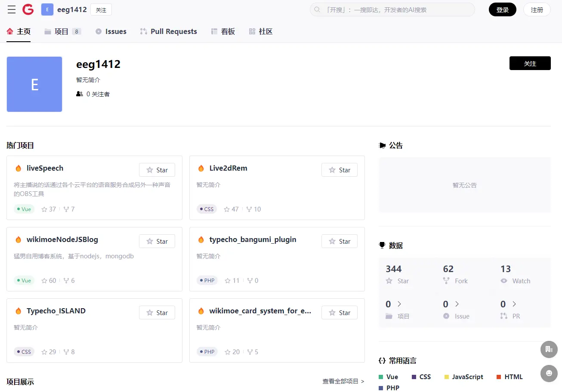The height and width of the screenshot is (392, 562).
Task: Click the small eeg1412 avatar in header
Action: pos(47,9)
